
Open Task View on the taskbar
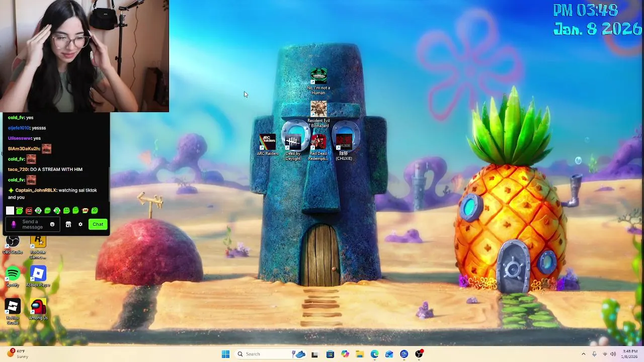[x=314, y=354]
